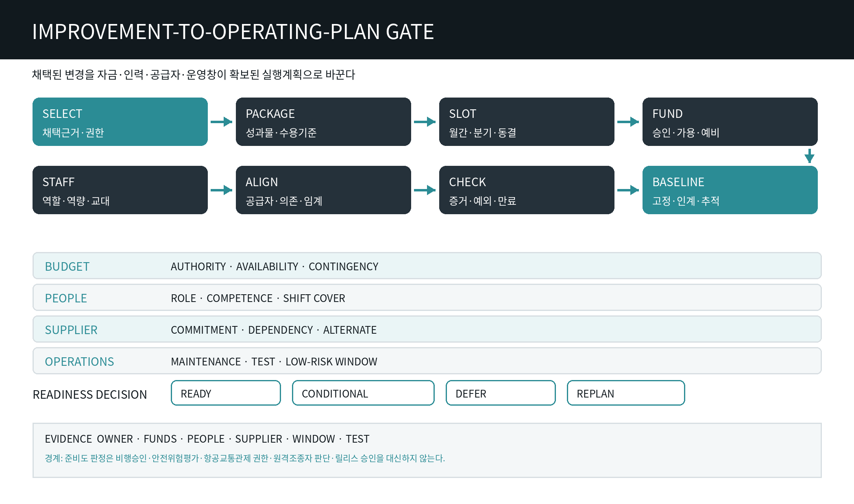Click the arrow between ALIGN and CHECK
The width and height of the screenshot is (854, 504).
click(425, 190)
